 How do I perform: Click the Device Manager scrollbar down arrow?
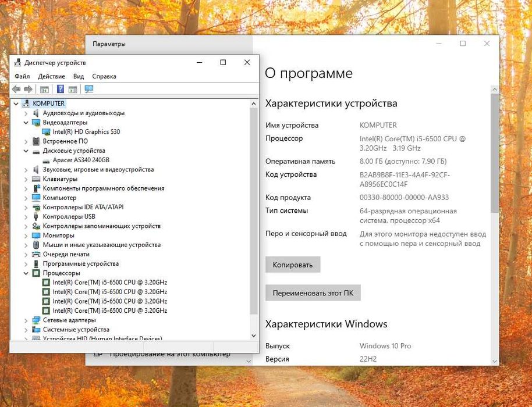[253, 335]
